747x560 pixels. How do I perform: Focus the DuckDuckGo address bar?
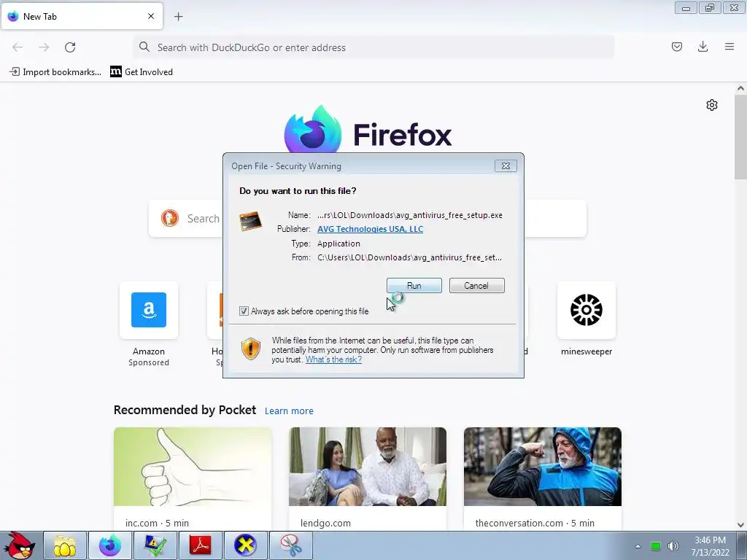(373, 47)
